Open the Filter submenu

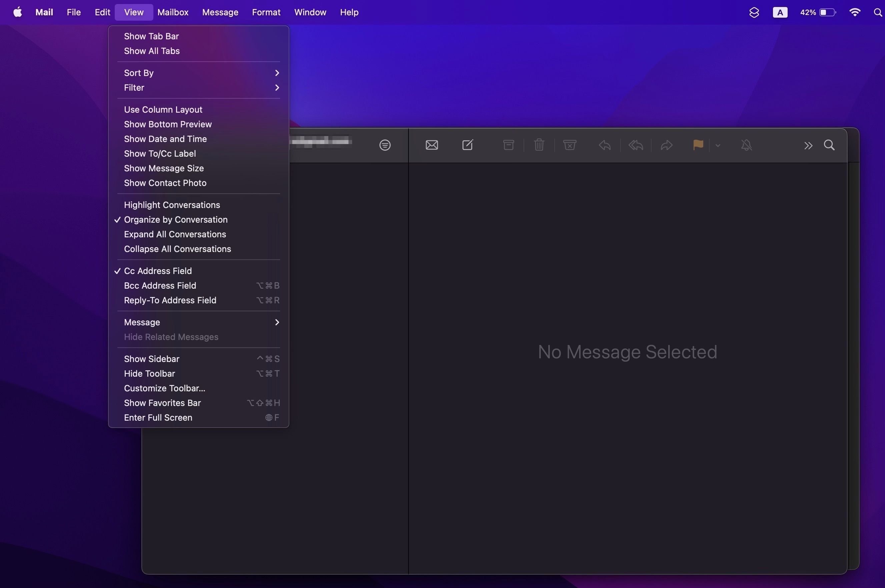(134, 87)
